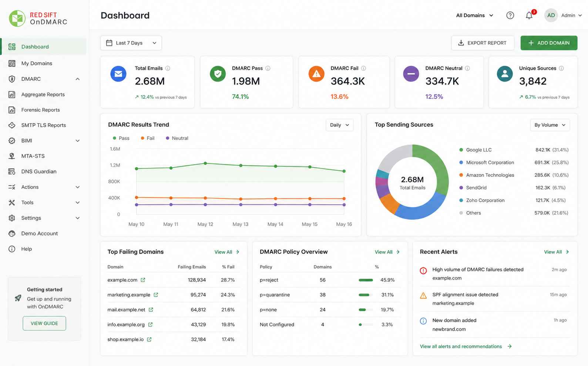Viewport: 588px width, 366px height.
Task: View all Recent Alerts
Action: (556, 252)
